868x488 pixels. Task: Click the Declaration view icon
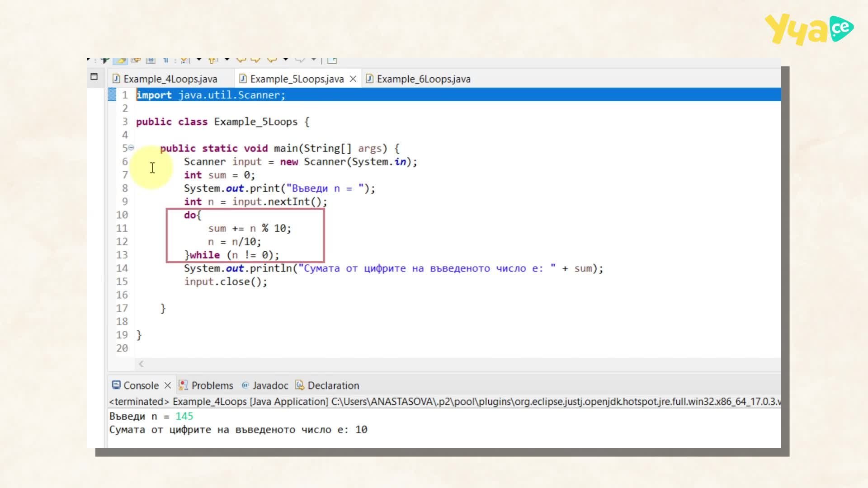299,385
